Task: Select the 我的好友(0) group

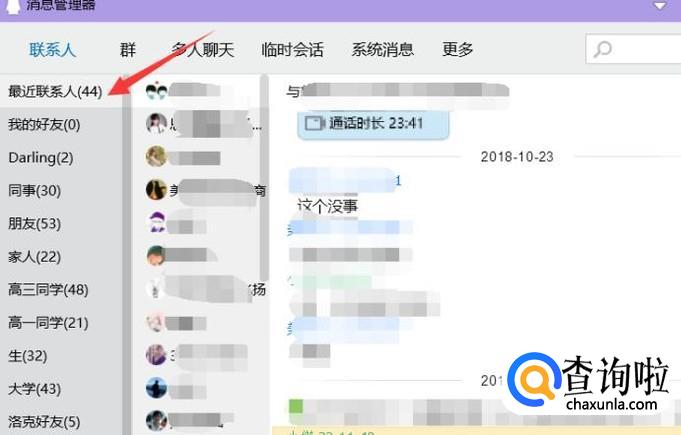Action: click(x=44, y=125)
